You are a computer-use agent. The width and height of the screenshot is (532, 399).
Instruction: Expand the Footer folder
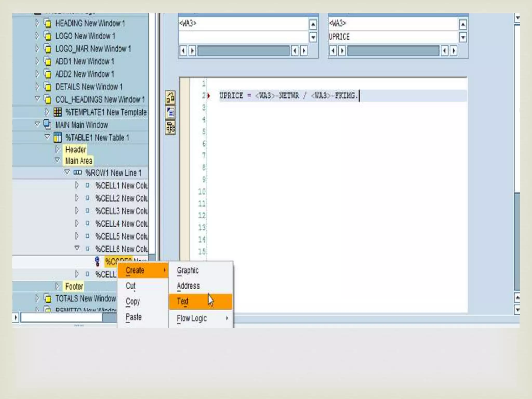(x=57, y=286)
